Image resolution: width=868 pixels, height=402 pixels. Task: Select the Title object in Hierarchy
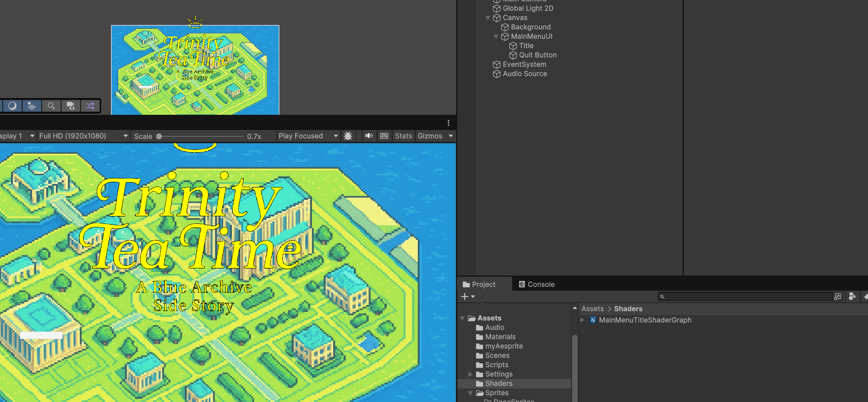pos(526,46)
